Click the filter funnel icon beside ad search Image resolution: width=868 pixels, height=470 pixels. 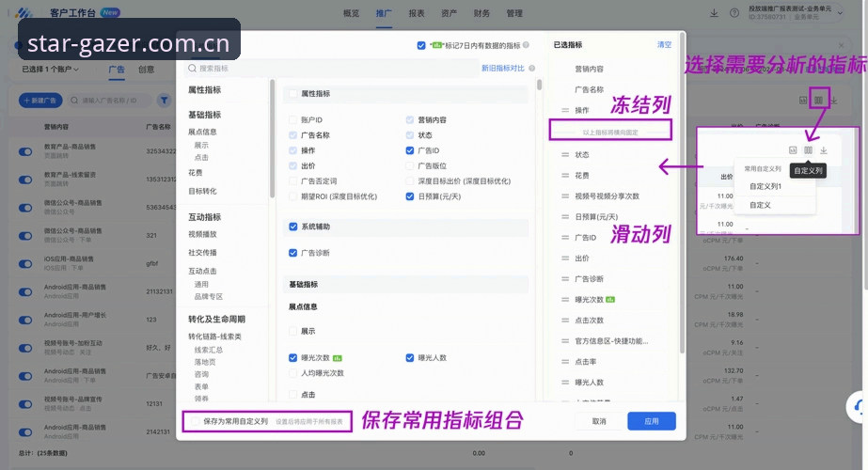pos(164,101)
